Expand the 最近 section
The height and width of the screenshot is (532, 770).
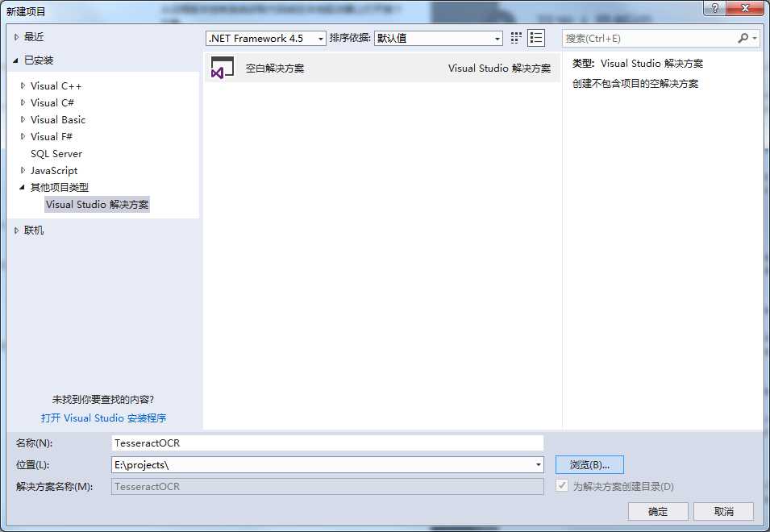point(16,37)
